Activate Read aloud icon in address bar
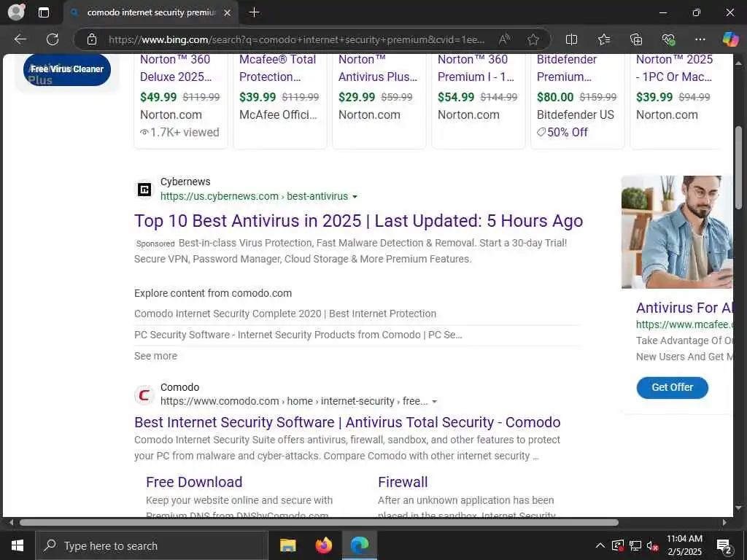The width and height of the screenshot is (747, 560). (504, 39)
